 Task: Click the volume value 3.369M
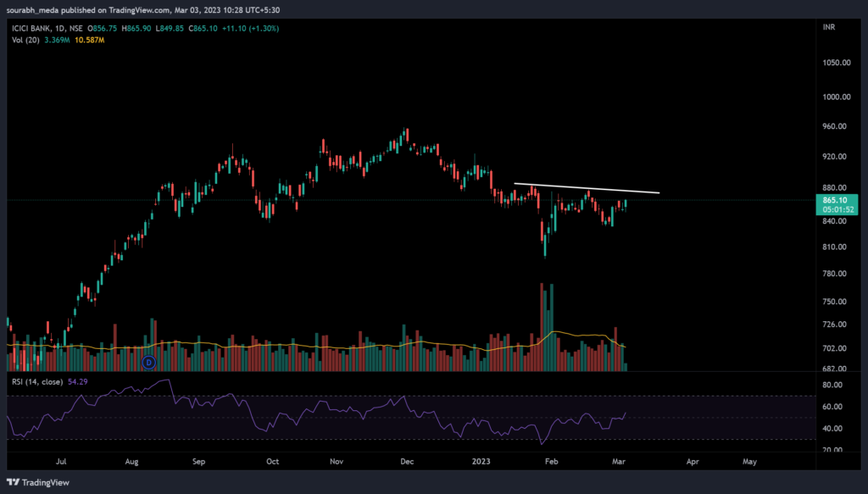click(57, 40)
